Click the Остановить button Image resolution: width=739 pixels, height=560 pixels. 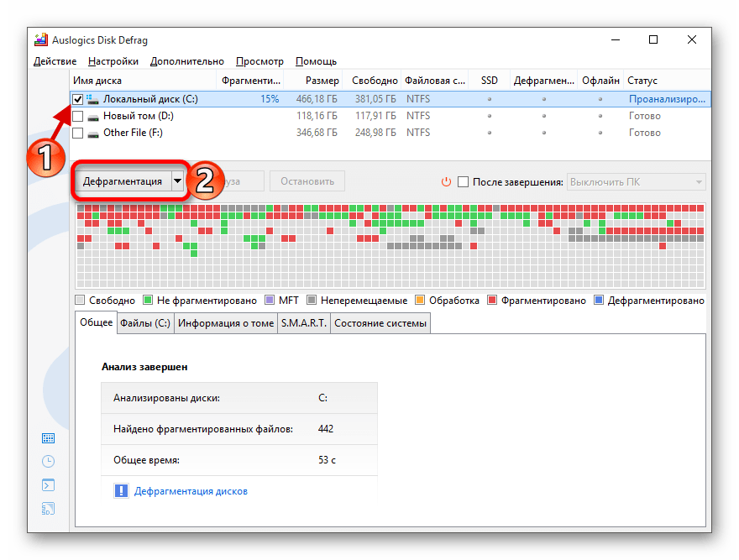(x=307, y=181)
